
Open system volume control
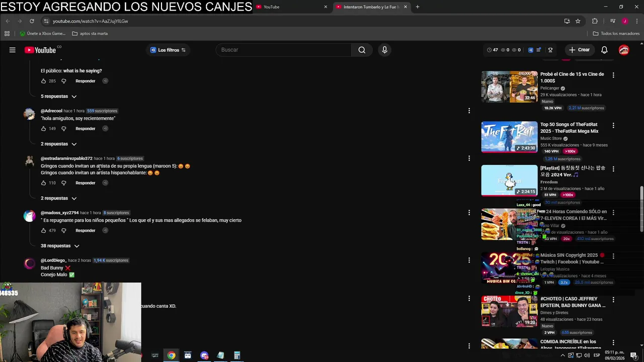click(x=587, y=355)
